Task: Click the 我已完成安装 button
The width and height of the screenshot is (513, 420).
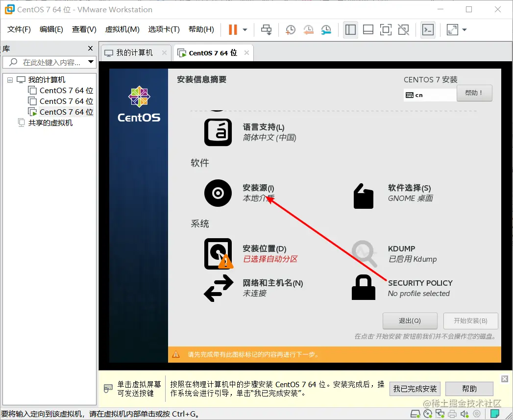Action: [415, 389]
